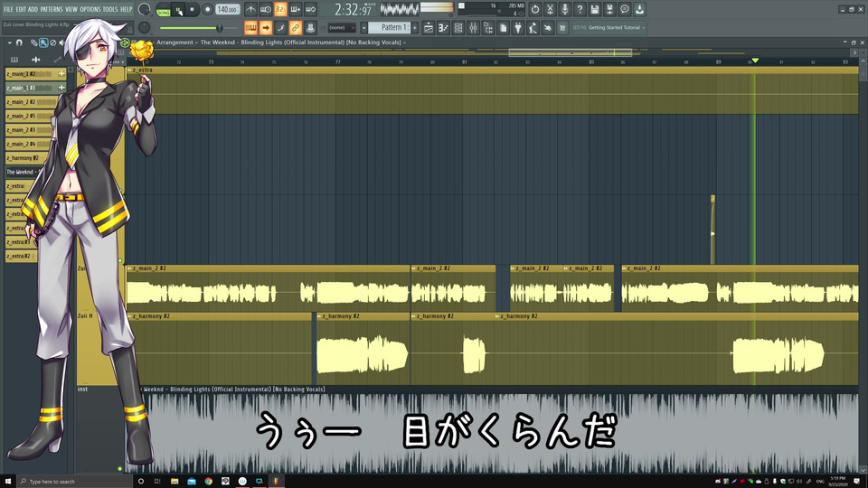868x488 pixels.
Task: Toggle wait for input before playing
Action: tap(266, 9)
